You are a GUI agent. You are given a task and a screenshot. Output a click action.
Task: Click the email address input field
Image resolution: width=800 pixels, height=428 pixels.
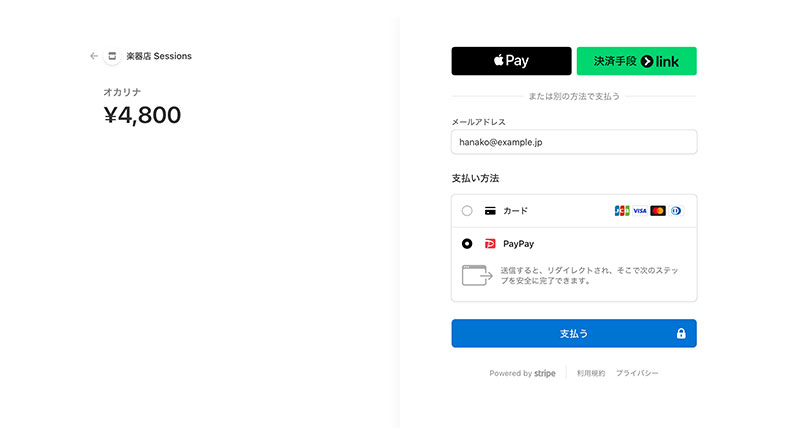(574, 142)
